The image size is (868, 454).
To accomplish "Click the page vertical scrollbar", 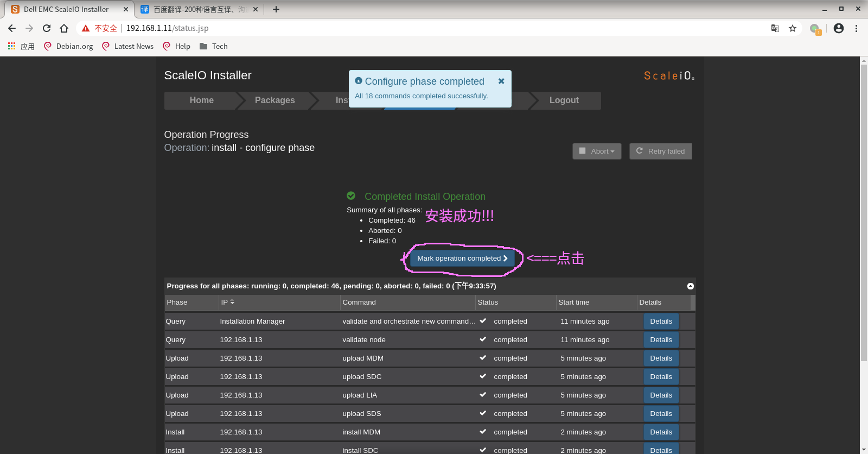I will (864, 212).
